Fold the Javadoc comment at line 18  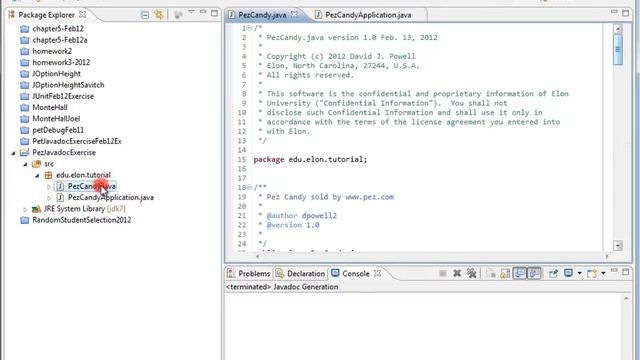[249, 187]
